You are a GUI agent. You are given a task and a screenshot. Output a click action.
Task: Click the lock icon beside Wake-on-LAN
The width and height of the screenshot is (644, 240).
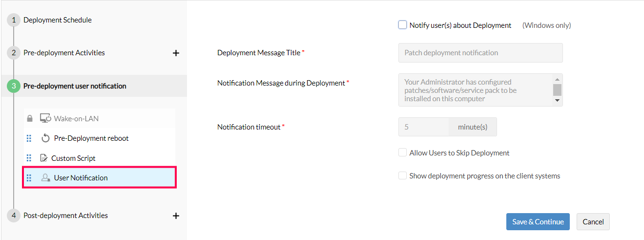[x=29, y=119]
